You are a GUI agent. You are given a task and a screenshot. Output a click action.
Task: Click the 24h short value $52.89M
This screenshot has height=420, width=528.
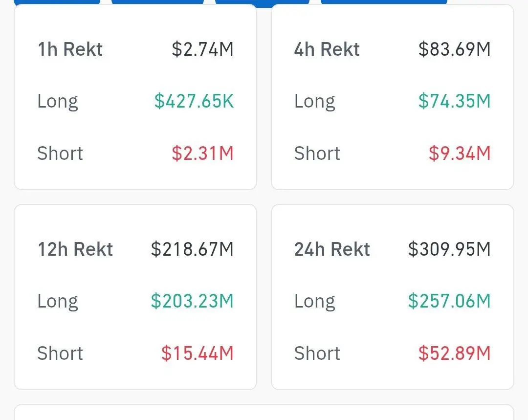point(454,354)
